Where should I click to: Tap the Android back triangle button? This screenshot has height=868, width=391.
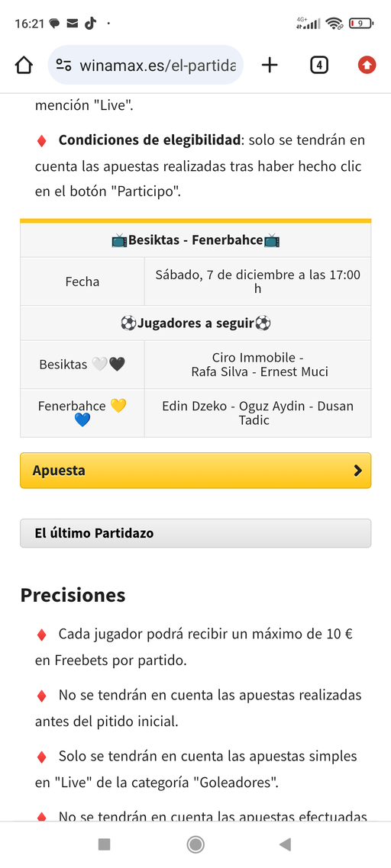[285, 844]
